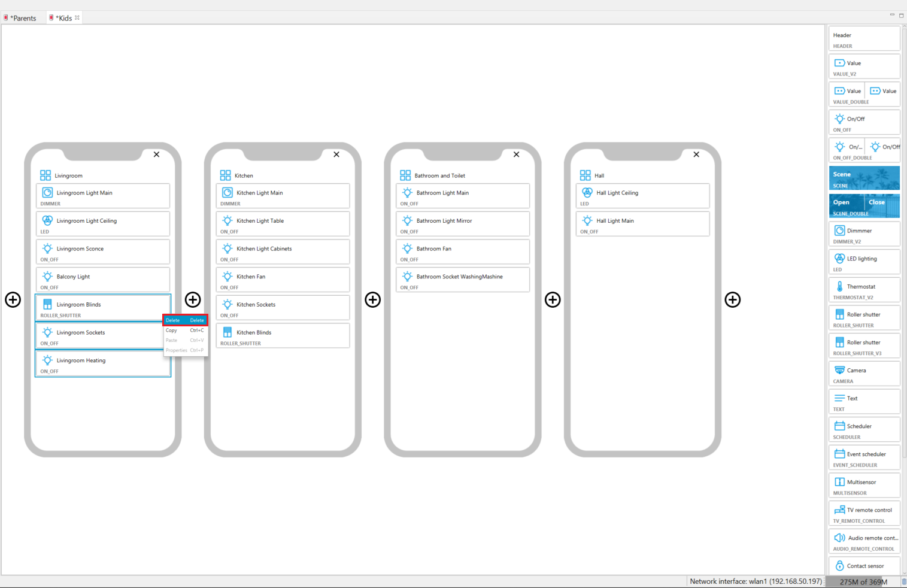Click plus icon after Hall screen

[x=733, y=299]
